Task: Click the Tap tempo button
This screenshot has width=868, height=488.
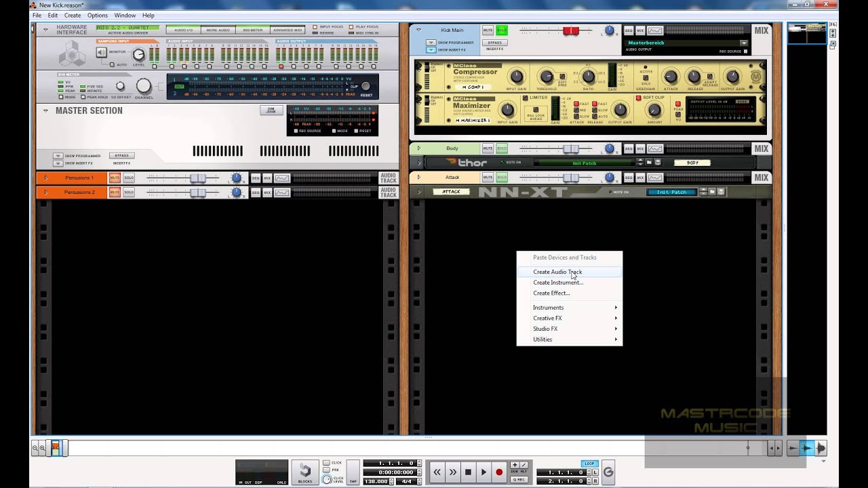Action: coord(353,472)
